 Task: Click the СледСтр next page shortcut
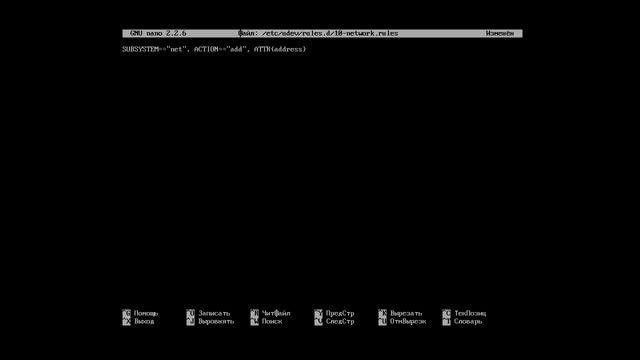(334, 322)
